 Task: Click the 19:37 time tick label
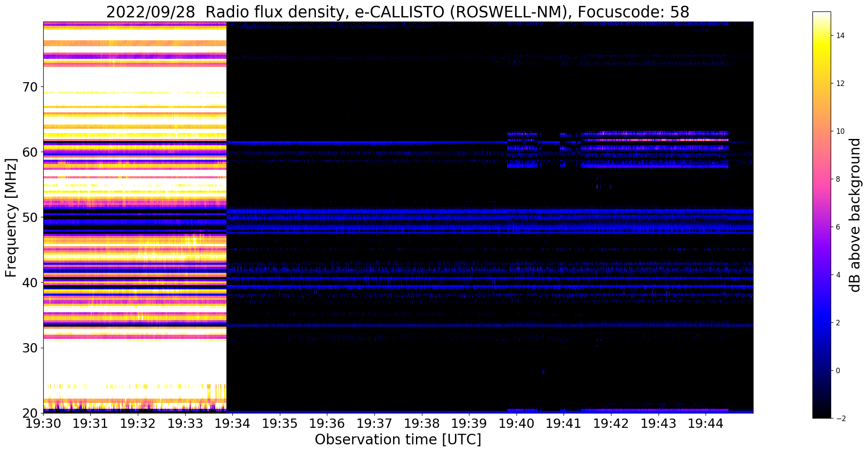click(x=374, y=423)
